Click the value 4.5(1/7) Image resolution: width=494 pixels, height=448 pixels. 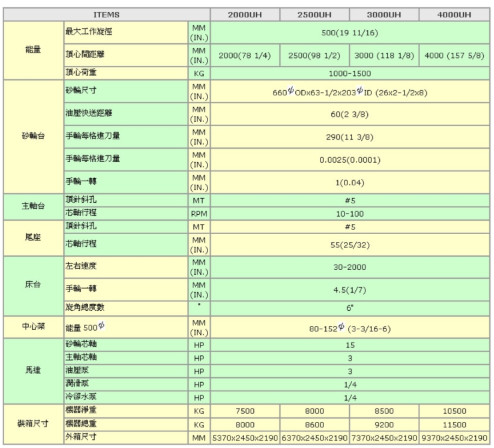(350, 290)
